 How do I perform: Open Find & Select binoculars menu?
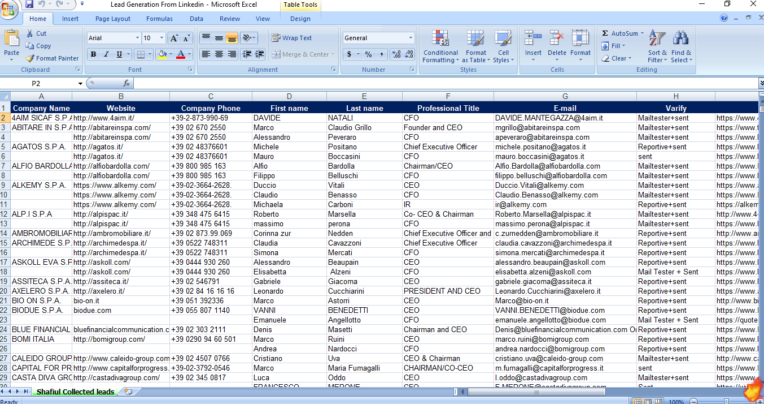click(x=681, y=46)
